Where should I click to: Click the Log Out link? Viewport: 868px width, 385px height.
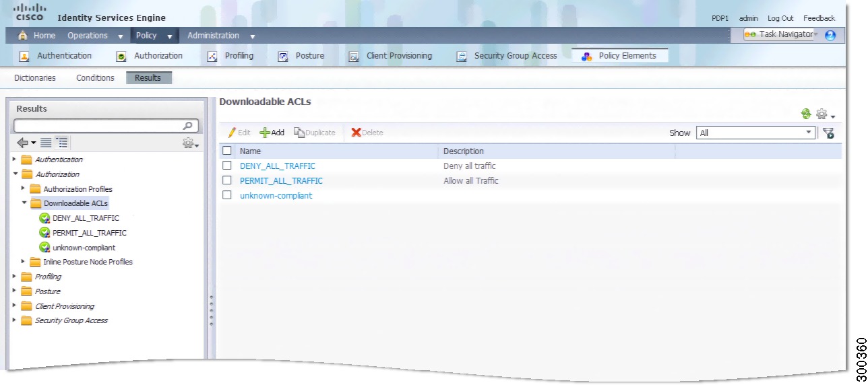click(780, 18)
